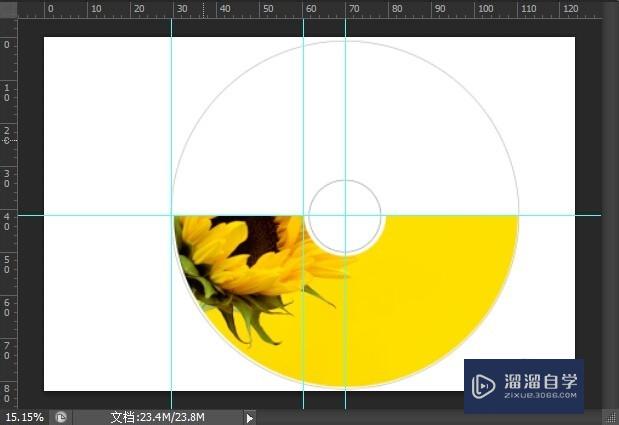This screenshot has width=619, height=425.
Task: Click the horizontal ruler at mark 100
Action: click(x=485, y=9)
